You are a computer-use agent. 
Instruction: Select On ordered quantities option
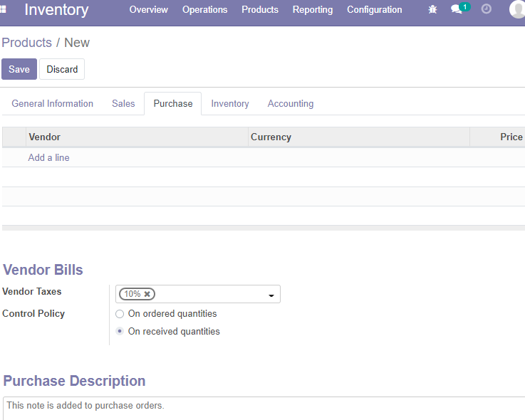pos(120,314)
